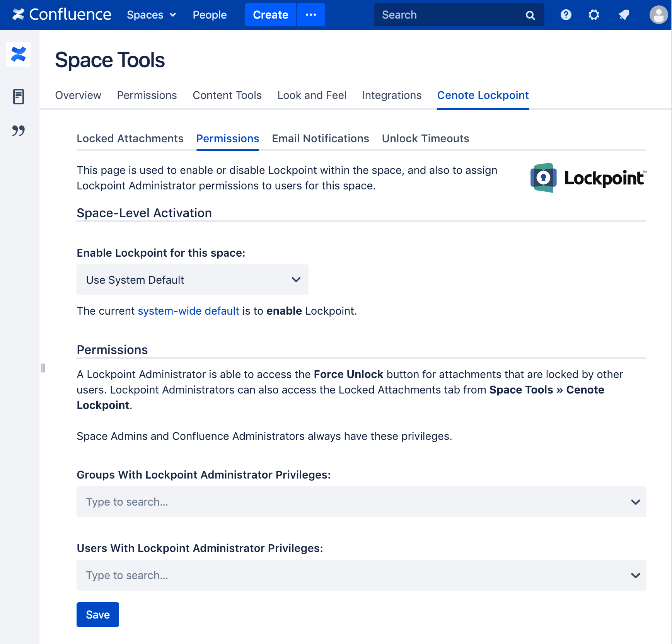Open the more create options ellipsis
This screenshot has width=672, height=644.
[310, 15]
